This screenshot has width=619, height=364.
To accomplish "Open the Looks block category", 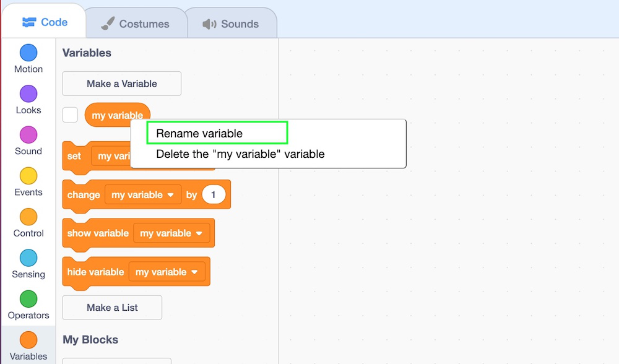I will pos(28,94).
